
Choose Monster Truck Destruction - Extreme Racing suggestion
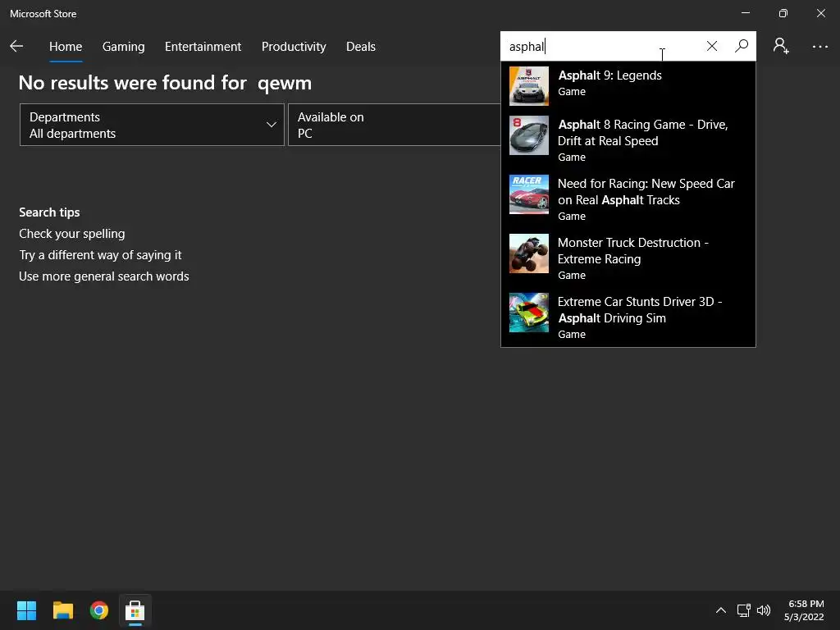(x=632, y=251)
